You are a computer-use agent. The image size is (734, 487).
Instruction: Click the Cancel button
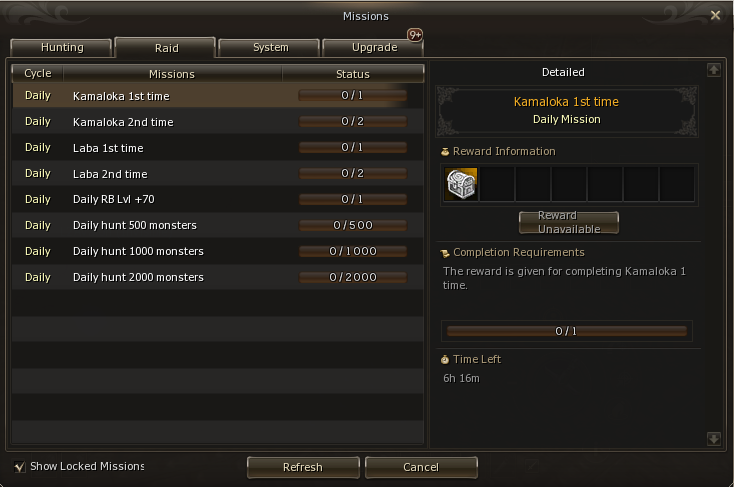point(421,467)
